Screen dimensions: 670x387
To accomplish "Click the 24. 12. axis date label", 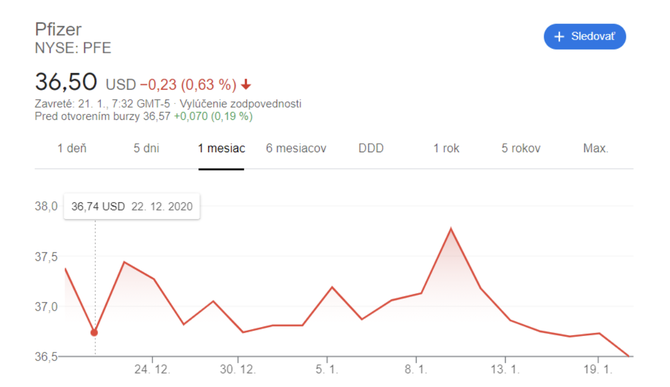I will tap(153, 369).
